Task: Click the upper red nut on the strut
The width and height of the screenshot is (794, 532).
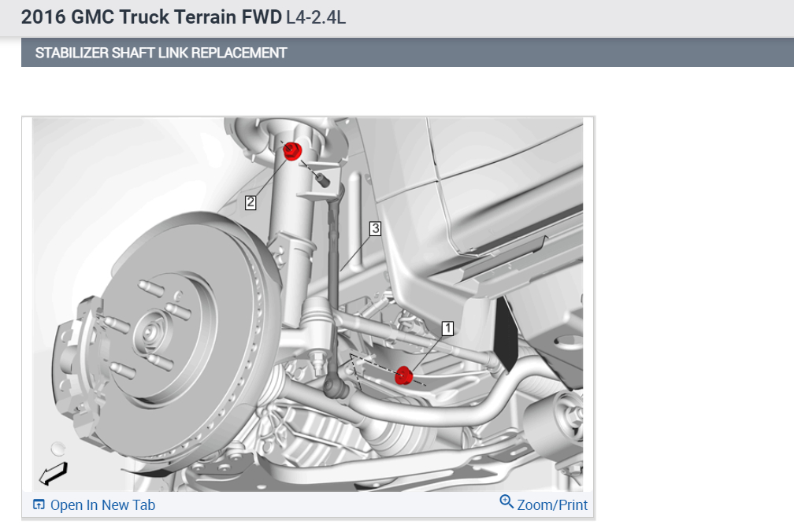Action: (292, 150)
